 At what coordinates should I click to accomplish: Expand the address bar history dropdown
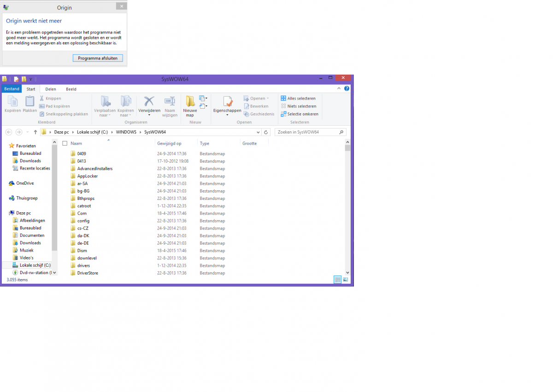point(258,132)
